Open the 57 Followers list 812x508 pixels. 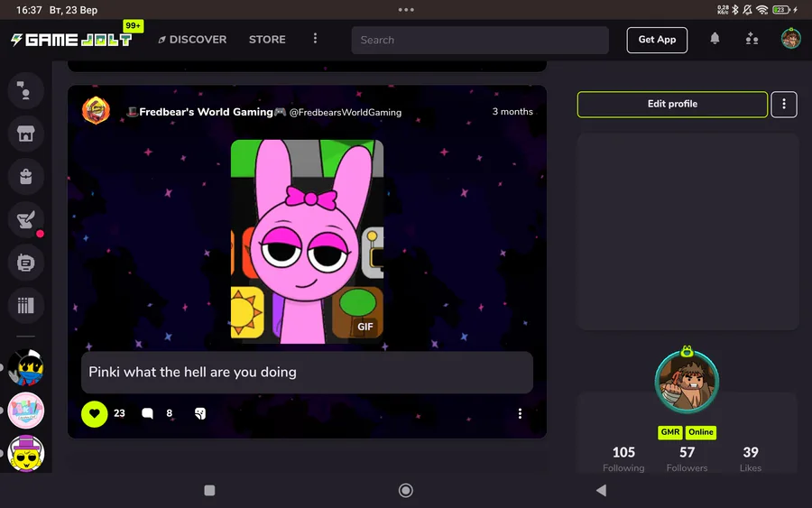pyautogui.click(x=687, y=459)
